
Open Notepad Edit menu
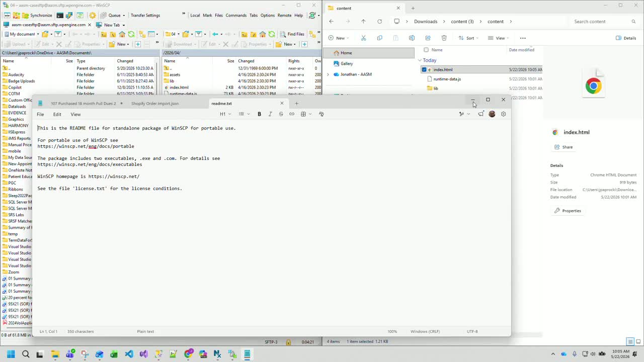coord(57,114)
